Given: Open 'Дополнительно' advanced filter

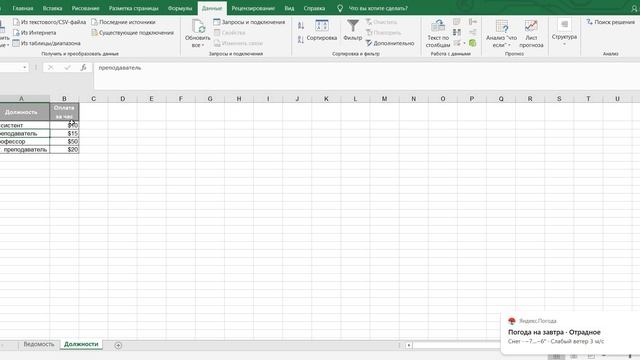Looking at the screenshot, I should click(390, 43).
